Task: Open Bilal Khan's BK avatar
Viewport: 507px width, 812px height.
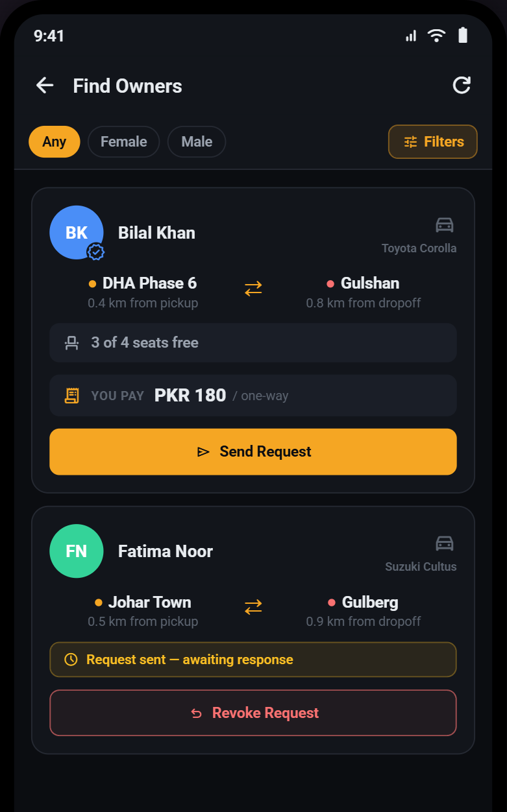Action: tap(77, 232)
